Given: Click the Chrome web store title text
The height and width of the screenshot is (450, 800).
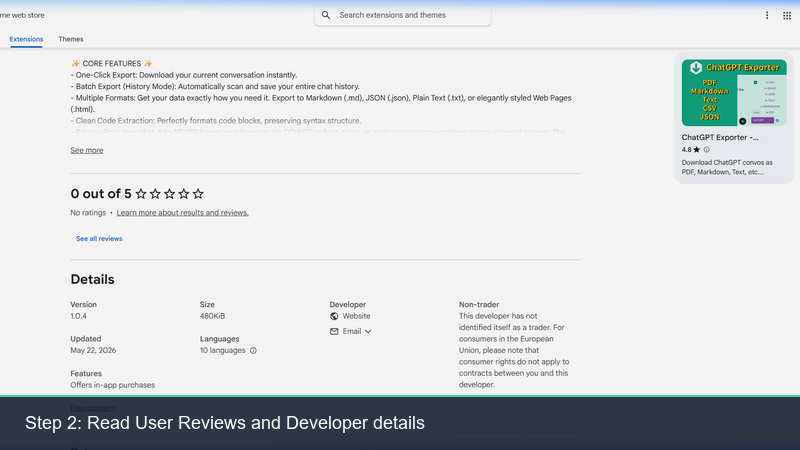Looking at the screenshot, I should (22, 15).
